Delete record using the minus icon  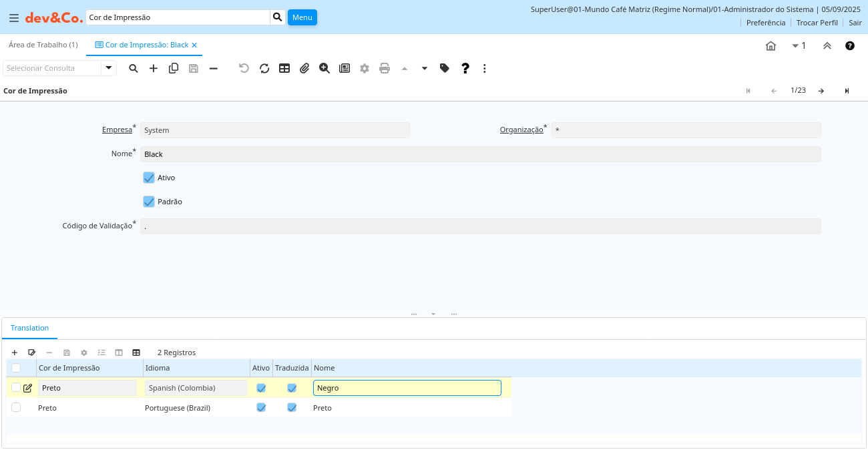pyautogui.click(x=214, y=68)
